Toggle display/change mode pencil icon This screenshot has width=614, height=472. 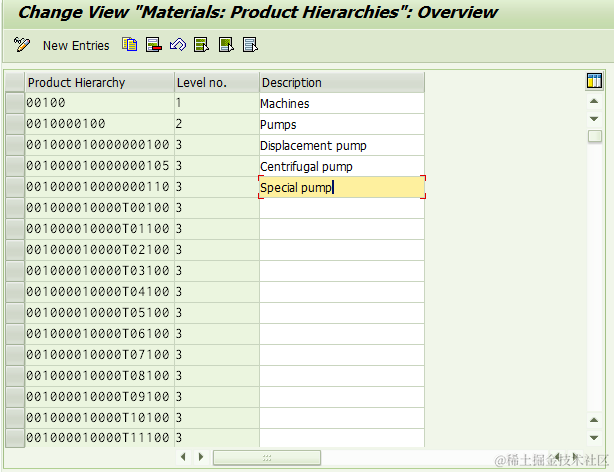click(22, 45)
